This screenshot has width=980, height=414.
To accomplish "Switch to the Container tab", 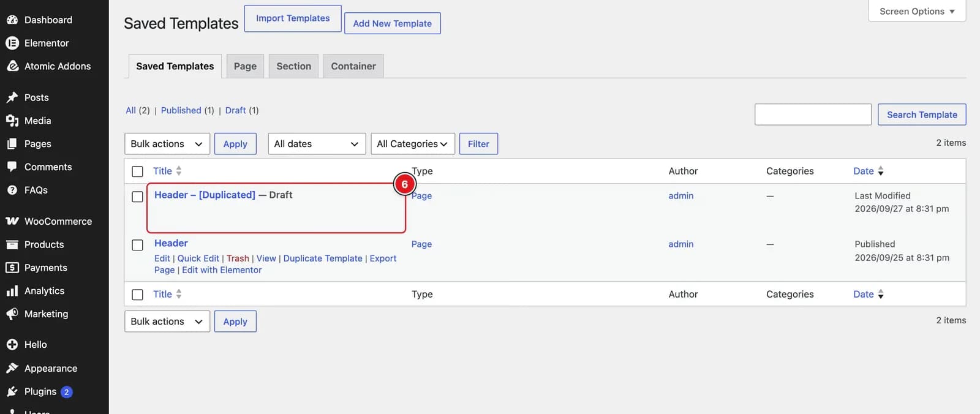I will pyautogui.click(x=353, y=66).
